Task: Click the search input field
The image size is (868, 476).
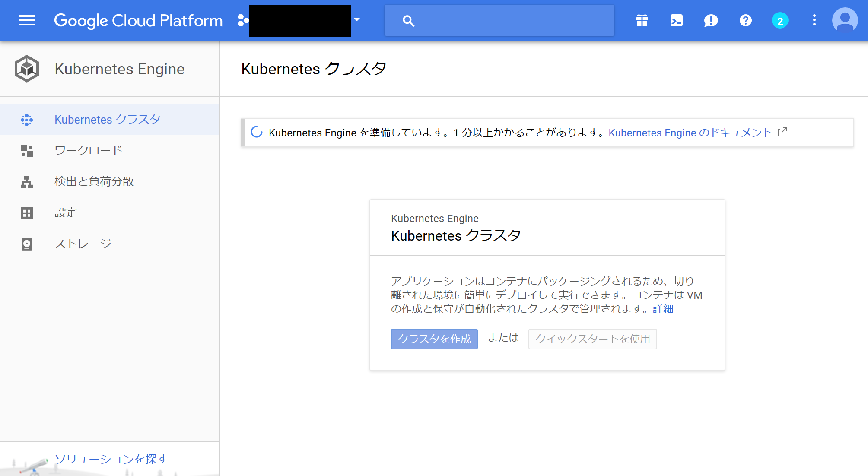Action: click(499, 20)
